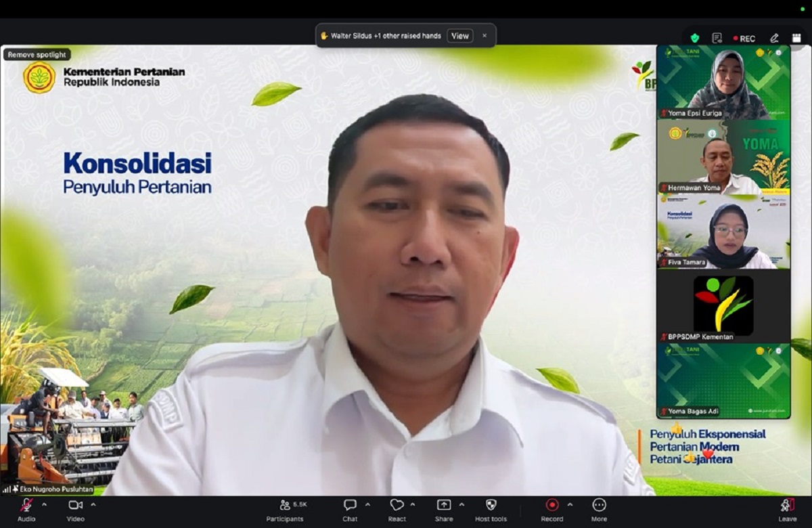Image resolution: width=812 pixels, height=528 pixels.
Task: Click 'BPPSDMP Kementan' name label
Action: point(697,336)
